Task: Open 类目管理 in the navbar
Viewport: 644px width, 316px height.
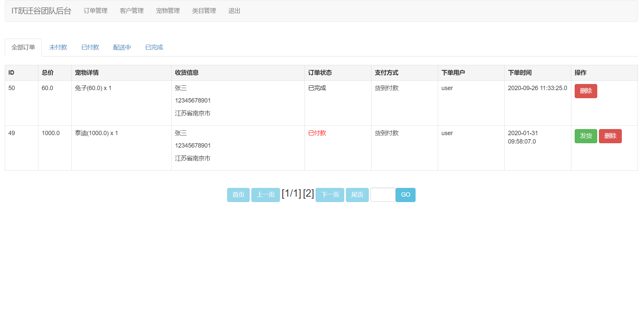Action: click(204, 11)
